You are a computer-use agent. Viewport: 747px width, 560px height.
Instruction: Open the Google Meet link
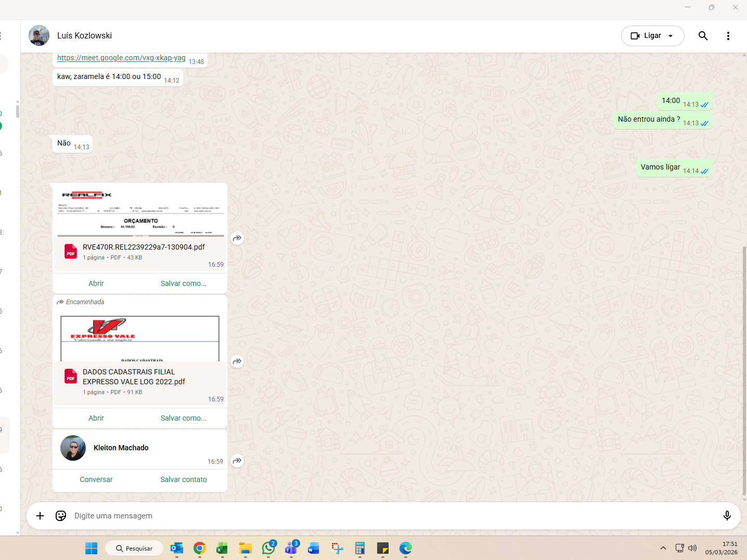click(x=121, y=58)
